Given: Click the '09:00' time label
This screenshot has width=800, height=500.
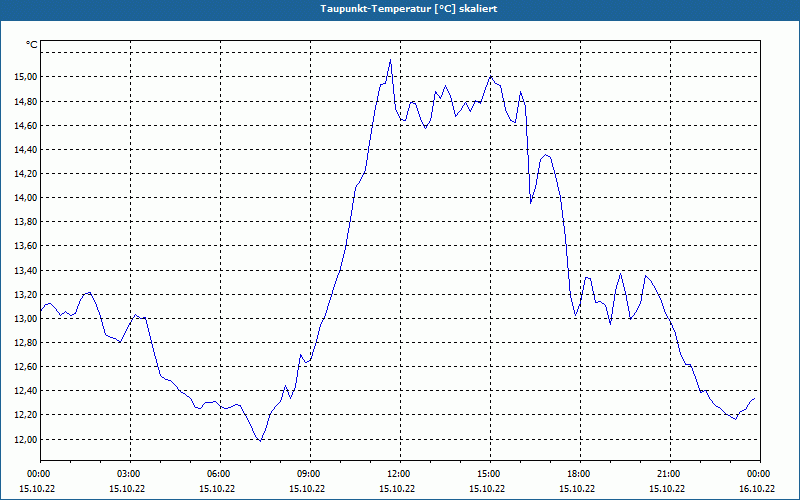Looking at the screenshot, I should tap(310, 474).
